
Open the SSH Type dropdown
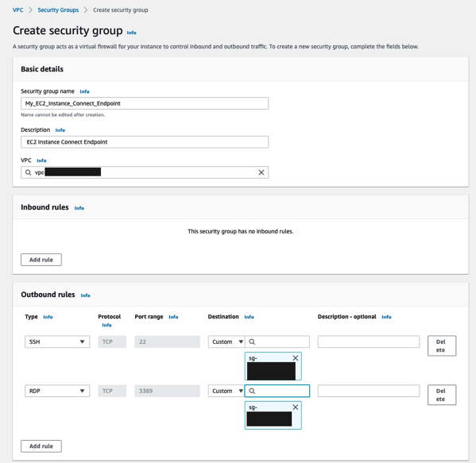[x=57, y=341]
